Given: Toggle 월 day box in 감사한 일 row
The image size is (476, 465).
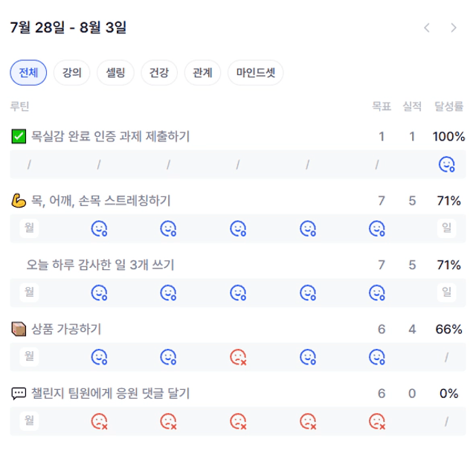Looking at the screenshot, I should tap(29, 292).
